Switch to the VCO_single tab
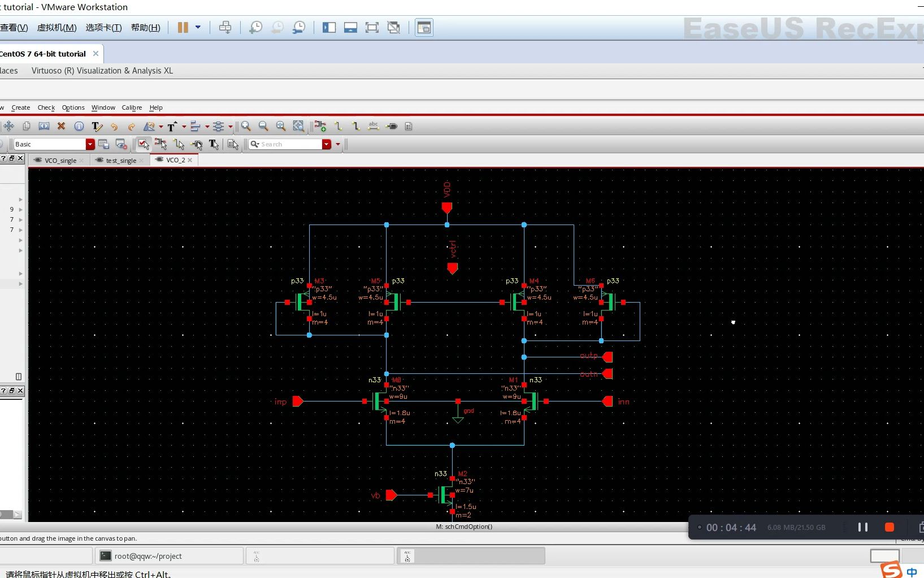Screen dimensions: 924x578 [60, 160]
